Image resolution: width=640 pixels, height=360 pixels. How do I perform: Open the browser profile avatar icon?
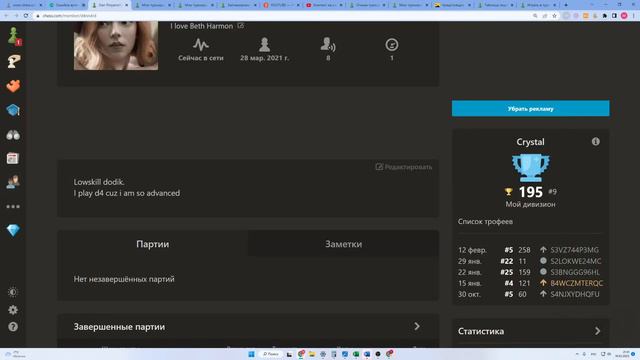tap(624, 16)
